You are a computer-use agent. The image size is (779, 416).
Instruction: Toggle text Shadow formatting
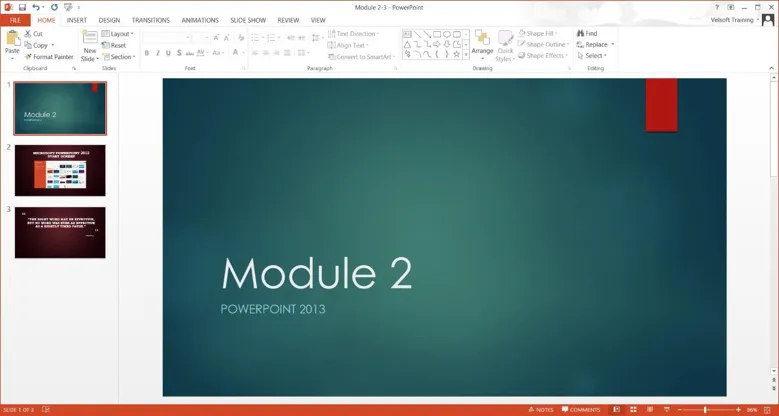pos(179,53)
